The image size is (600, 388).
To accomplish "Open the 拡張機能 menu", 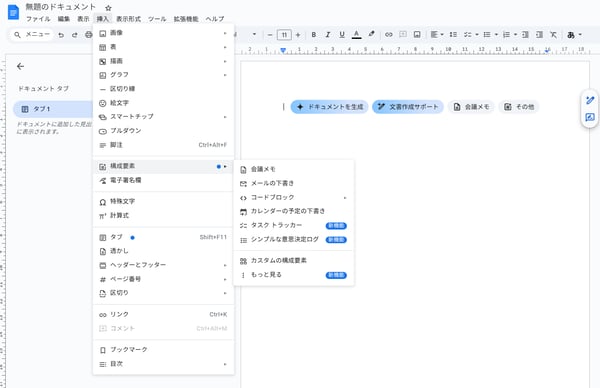I will point(186,19).
